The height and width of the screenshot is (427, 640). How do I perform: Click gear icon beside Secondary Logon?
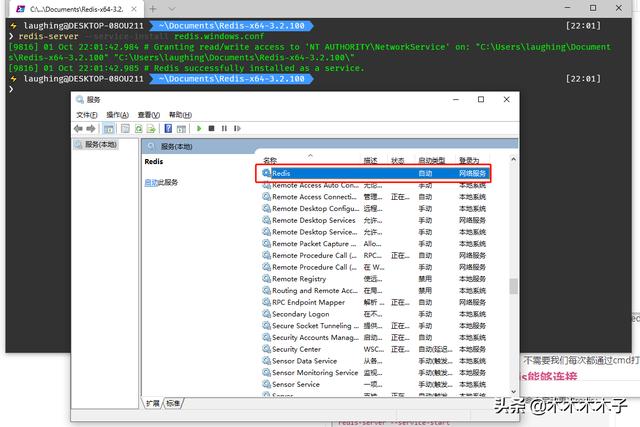coord(267,314)
